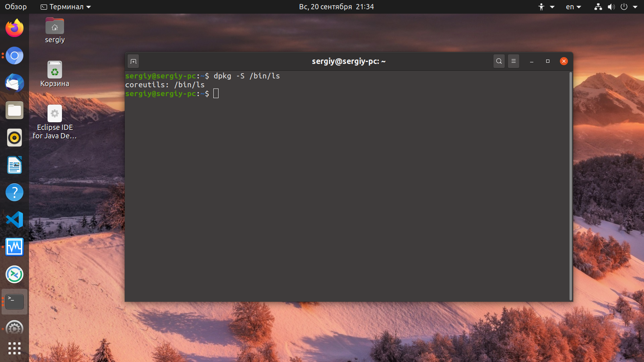
Task: Open LibreOffice Writer from the dock
Action: pos(14,165)
